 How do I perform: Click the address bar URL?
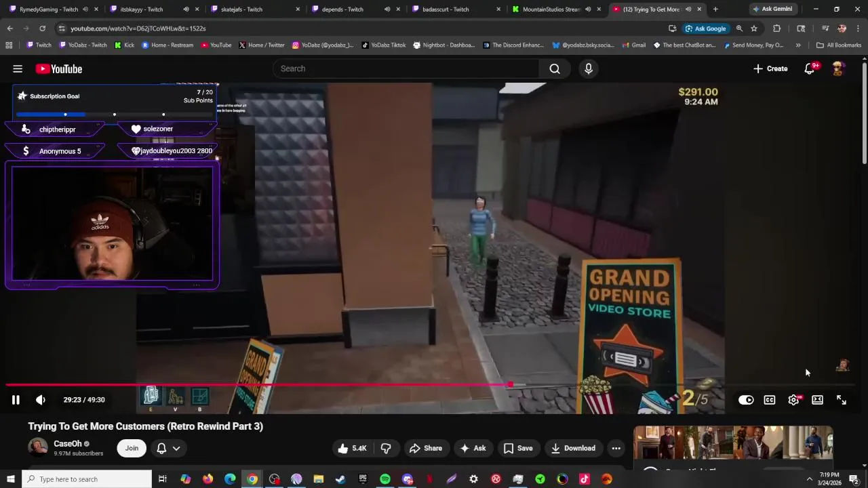(138, 28)
